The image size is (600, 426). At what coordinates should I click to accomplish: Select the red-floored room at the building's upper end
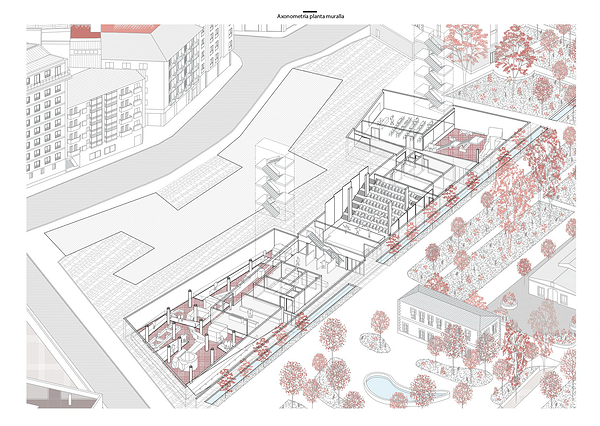click(x=467, y=145)
